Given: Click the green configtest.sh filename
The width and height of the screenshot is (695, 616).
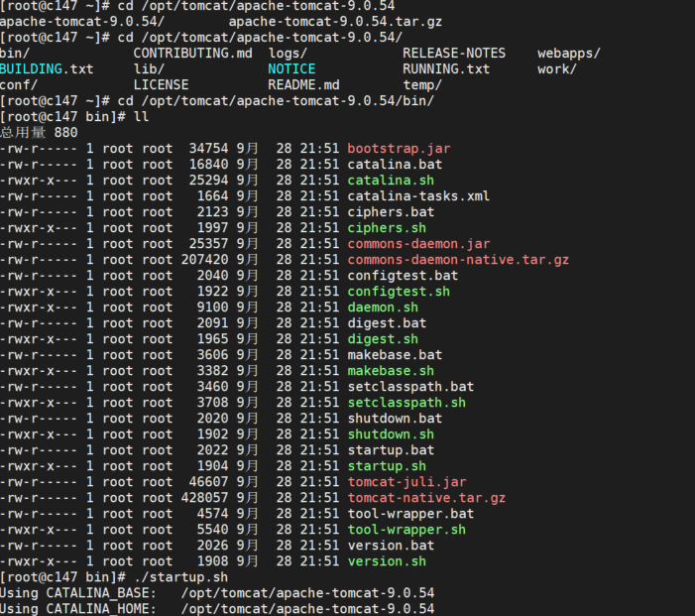Looking at the screenshot, I should (399, 292).
